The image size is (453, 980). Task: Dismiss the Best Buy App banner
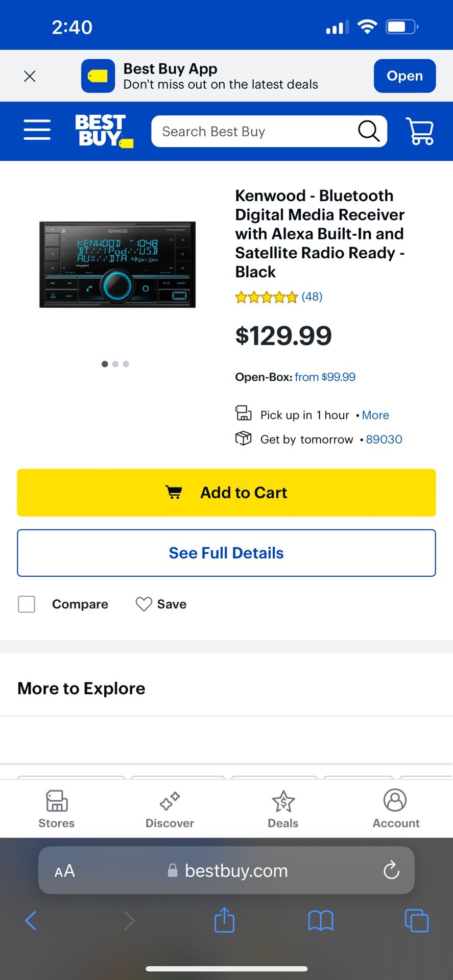tap(30, 77)
